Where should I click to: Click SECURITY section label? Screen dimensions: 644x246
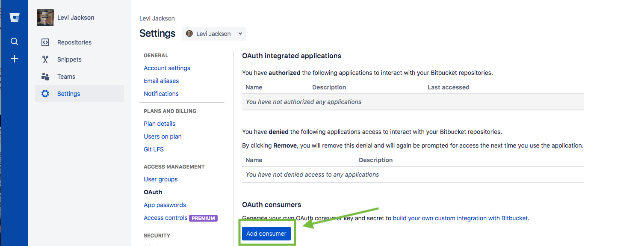tap(157, 236)
